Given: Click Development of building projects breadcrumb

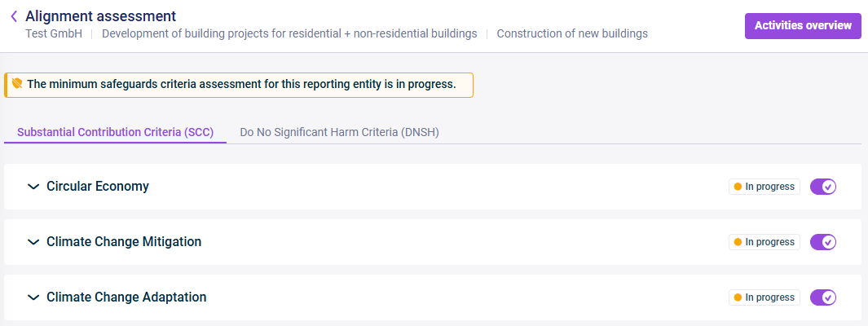Looking at the screenshot, I should 289,33.
